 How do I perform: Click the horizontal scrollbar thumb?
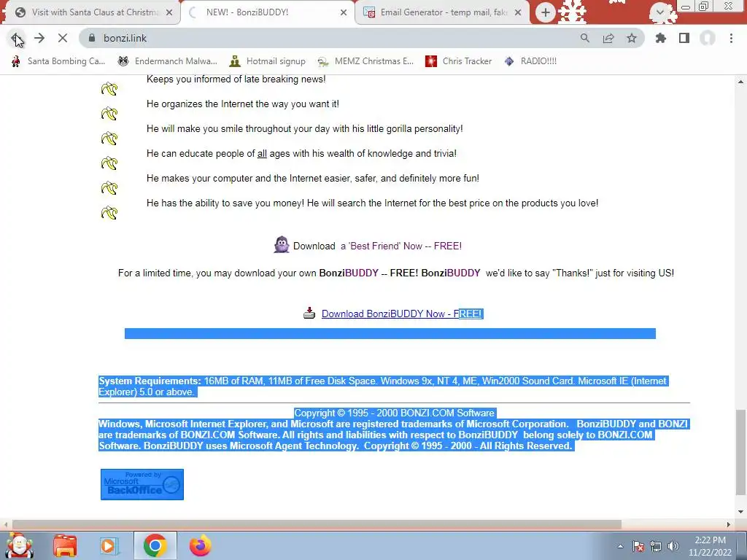(317, 524)
